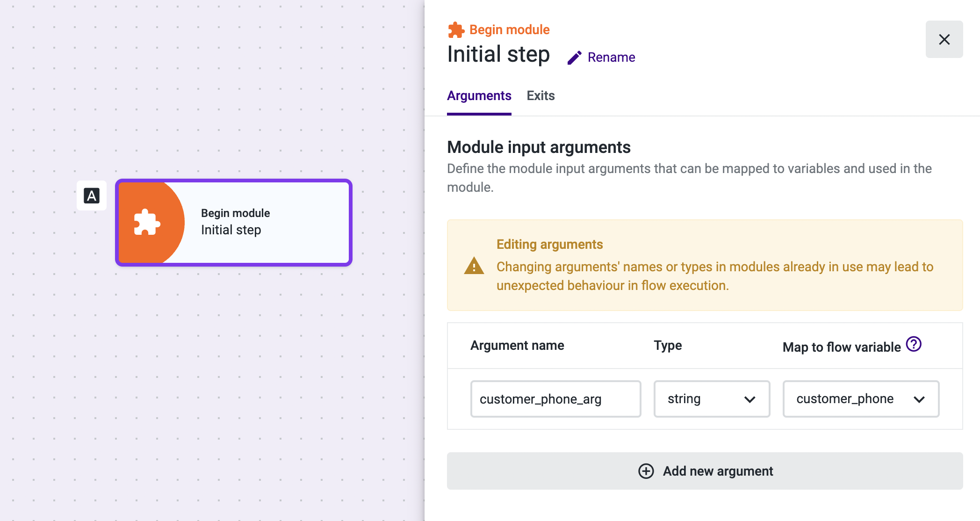
Task: Click the A annotation icon beside the node
Action: click(x=92, y=195)
